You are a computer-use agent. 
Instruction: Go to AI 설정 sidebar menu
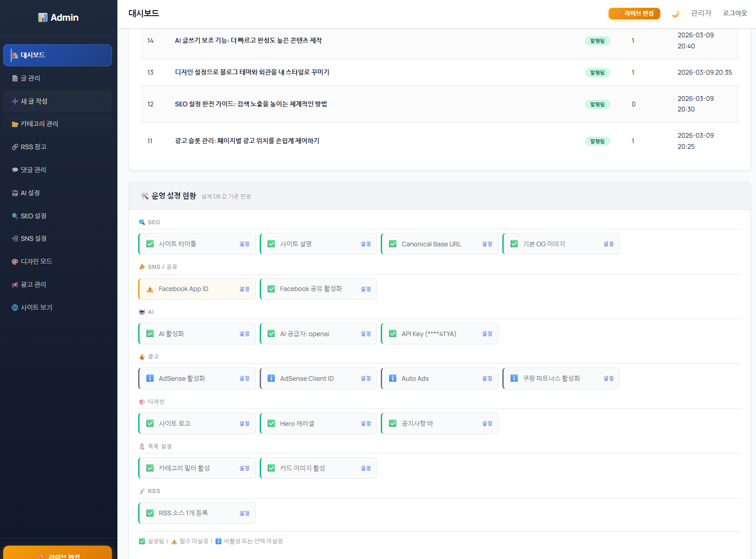[30, 193]
